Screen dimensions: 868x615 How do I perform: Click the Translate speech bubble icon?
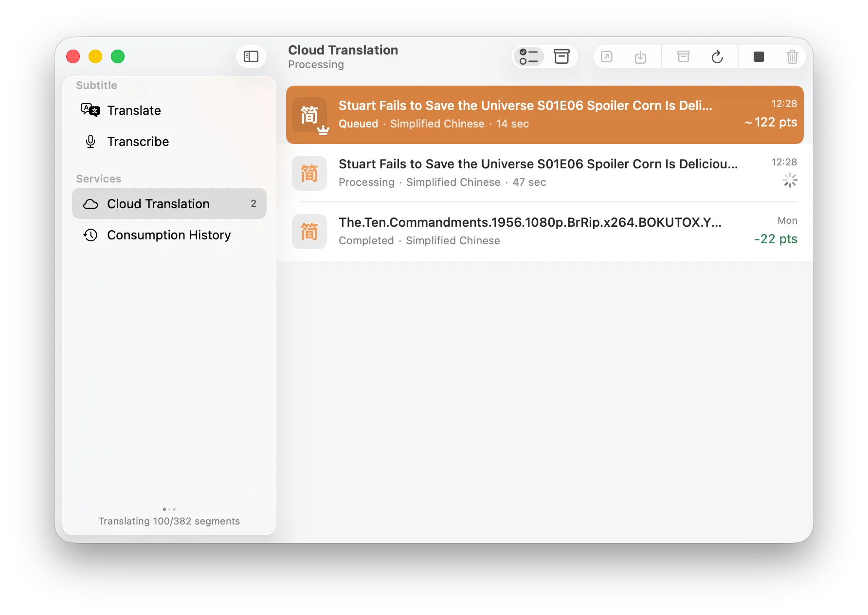tap(90, 110)
